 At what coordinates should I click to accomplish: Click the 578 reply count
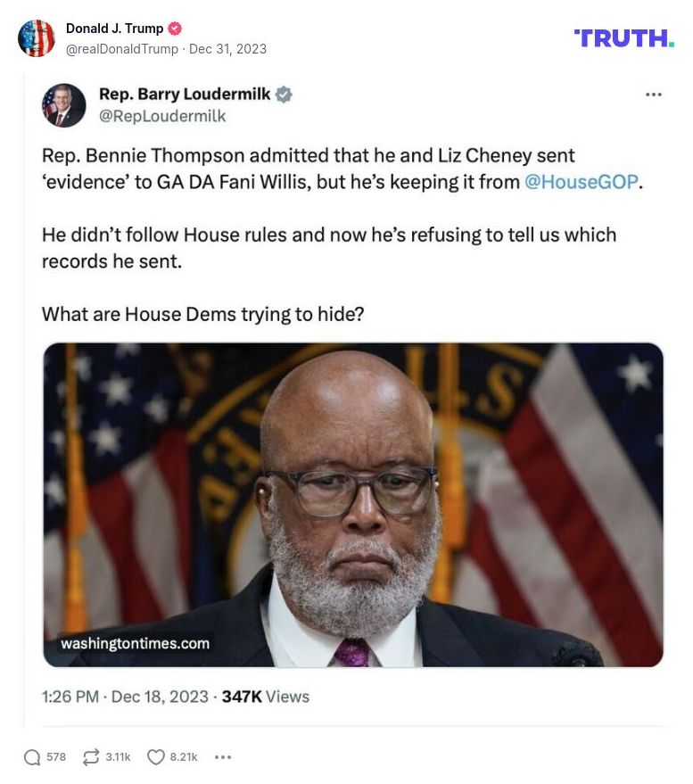pyautogui.click(x=54, y=756)
